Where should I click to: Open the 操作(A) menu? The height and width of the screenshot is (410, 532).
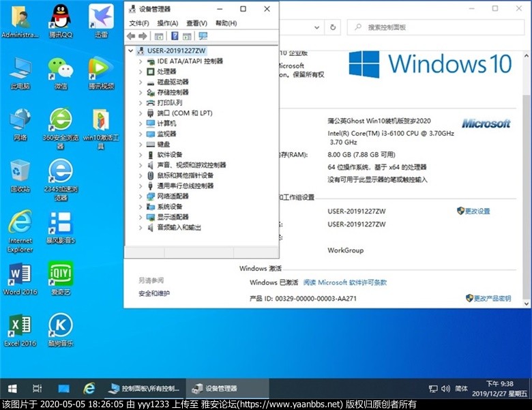click(x=168, y=23)
